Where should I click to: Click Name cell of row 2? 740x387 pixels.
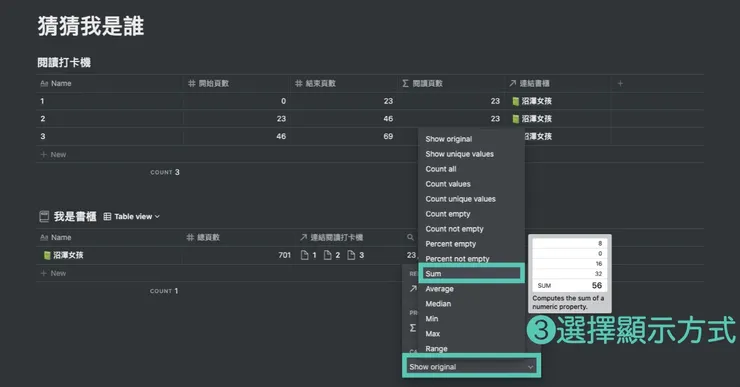coord(109,119)
